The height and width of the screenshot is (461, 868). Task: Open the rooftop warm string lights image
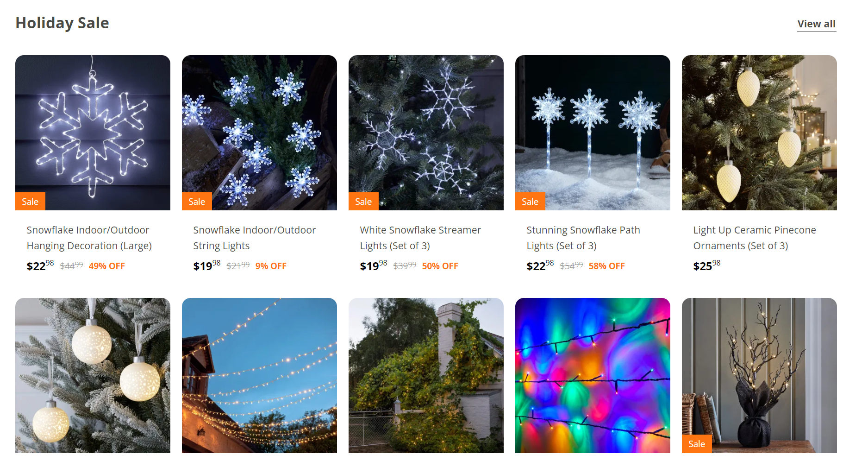[259, 375]
